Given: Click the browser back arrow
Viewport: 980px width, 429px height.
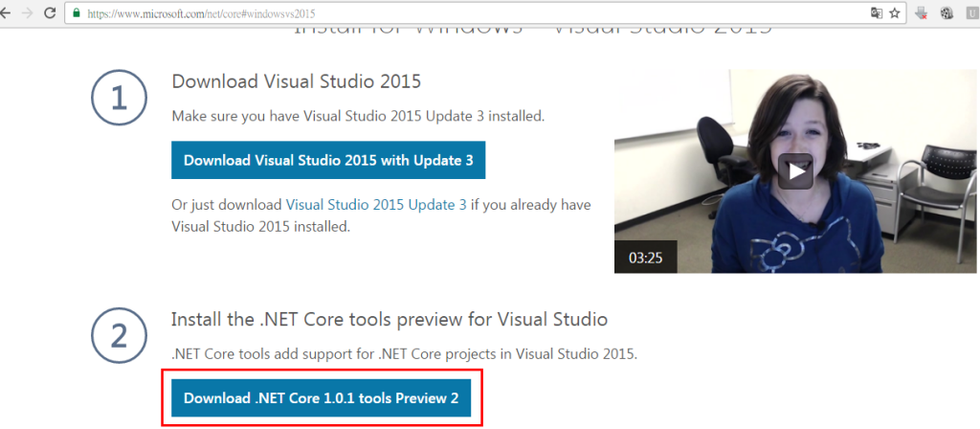Looking at the screenshot, I should pyautogui.click(x=7, y=13).
